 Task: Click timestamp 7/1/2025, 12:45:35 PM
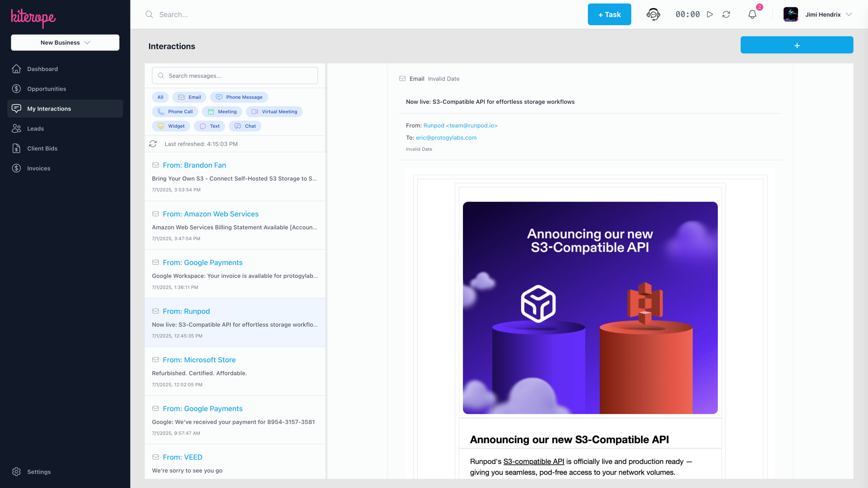[x=177, y=336]
